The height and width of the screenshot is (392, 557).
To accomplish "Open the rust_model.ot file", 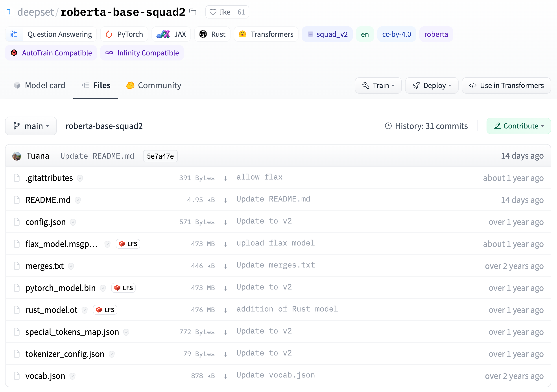I will (52, 310).
